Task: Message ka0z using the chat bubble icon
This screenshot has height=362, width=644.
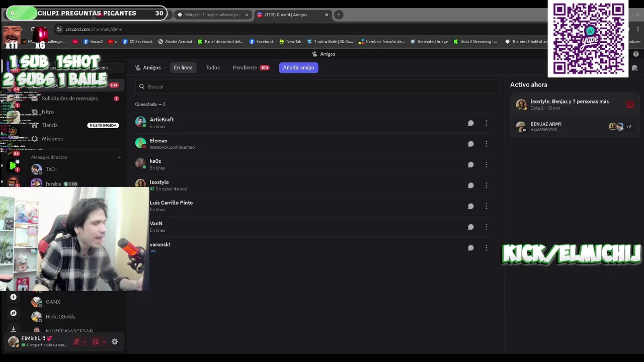Action: pos(470,164)
